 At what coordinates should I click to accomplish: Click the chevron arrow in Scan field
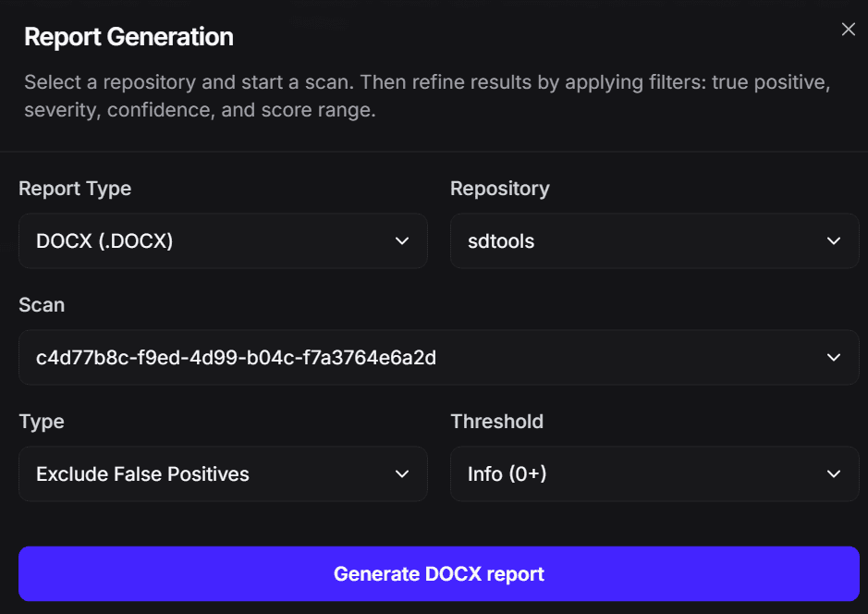[x=834, y=358]
